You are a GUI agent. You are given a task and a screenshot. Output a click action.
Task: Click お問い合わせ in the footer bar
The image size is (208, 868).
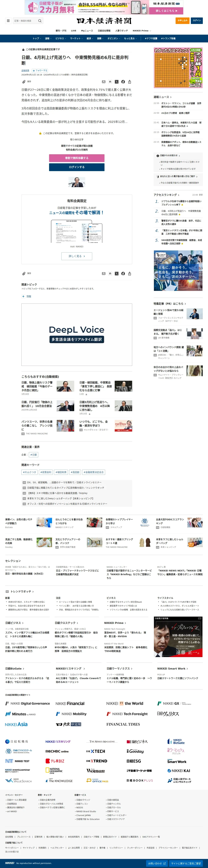157,863
